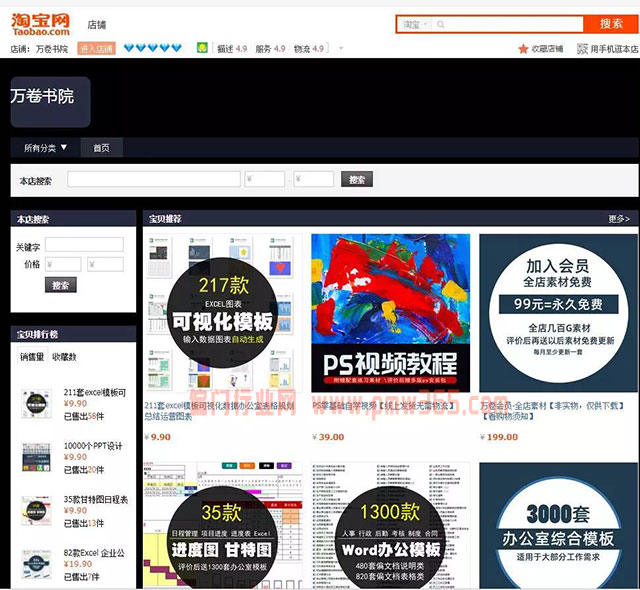Click the star icon next to 收藏店铺

(x=523, y=49)
